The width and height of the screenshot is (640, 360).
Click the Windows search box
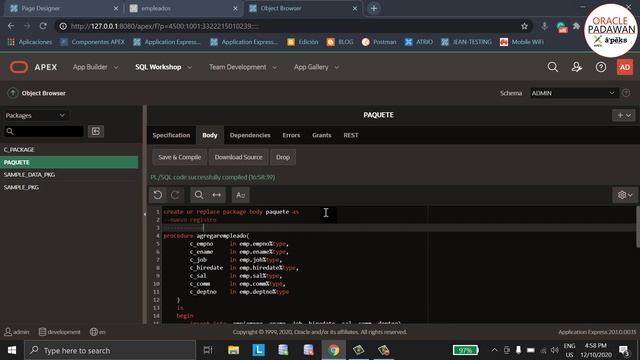pos(110,350)
